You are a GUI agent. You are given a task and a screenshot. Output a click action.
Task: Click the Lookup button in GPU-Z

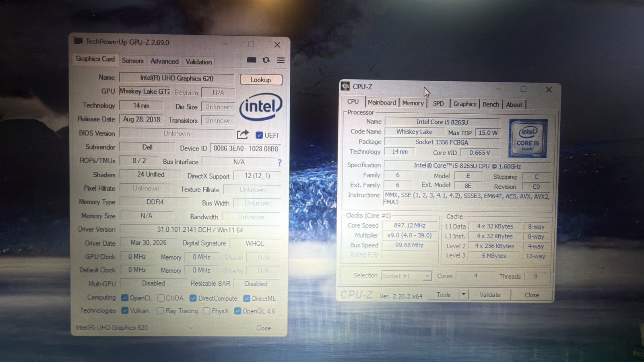(x=261, y=80)
